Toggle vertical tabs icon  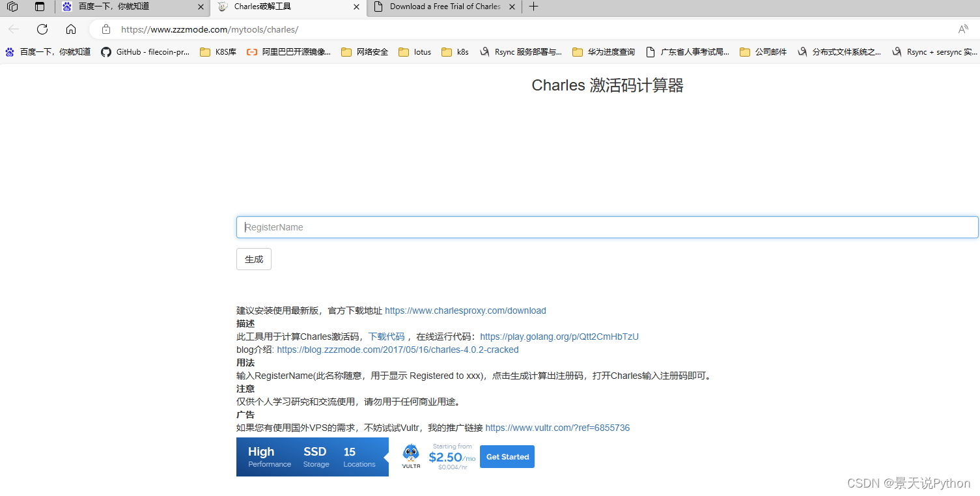pos(40,7)
